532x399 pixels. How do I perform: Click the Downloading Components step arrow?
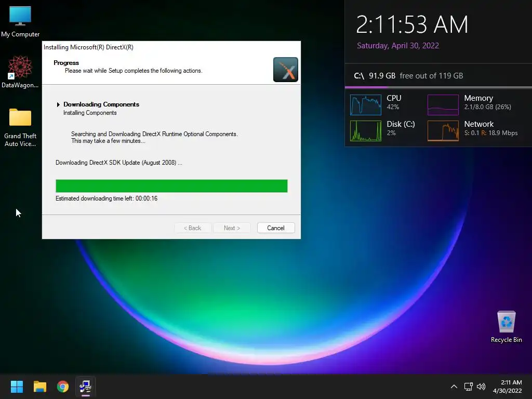(x=58, y=104)
